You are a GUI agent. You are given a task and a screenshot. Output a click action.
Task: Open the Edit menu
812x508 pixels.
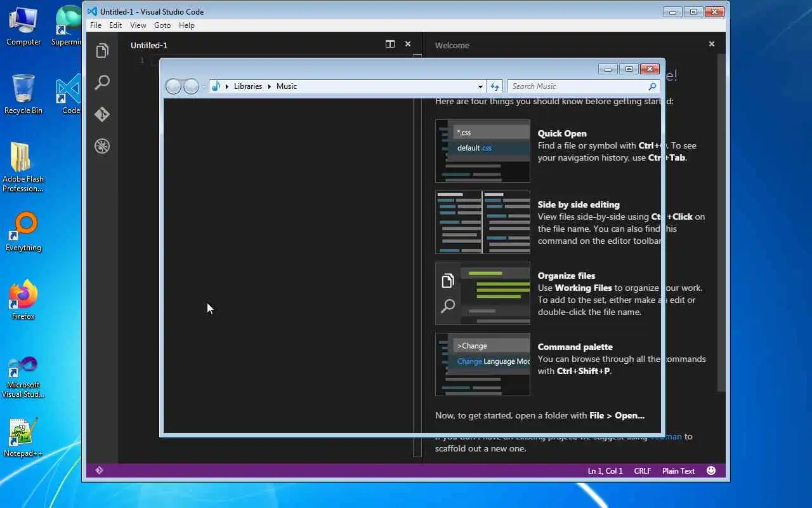pyautogui.click(x=115, y=25)
